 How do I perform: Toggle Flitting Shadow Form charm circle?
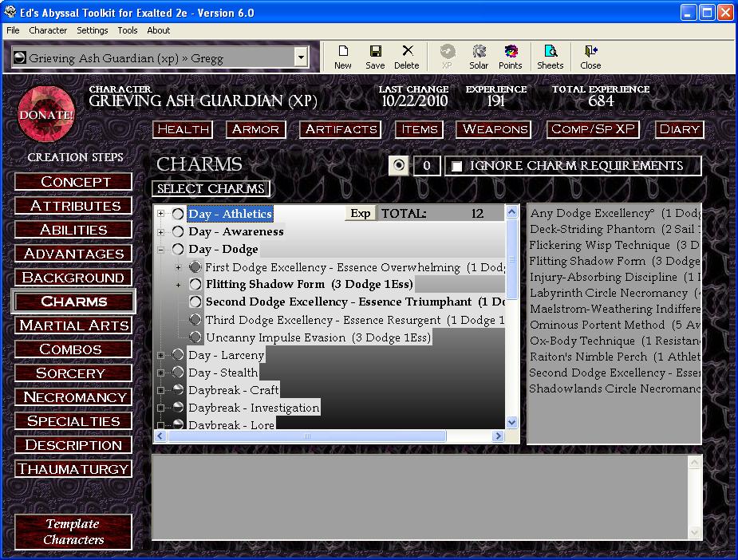[x=195, y=284]
